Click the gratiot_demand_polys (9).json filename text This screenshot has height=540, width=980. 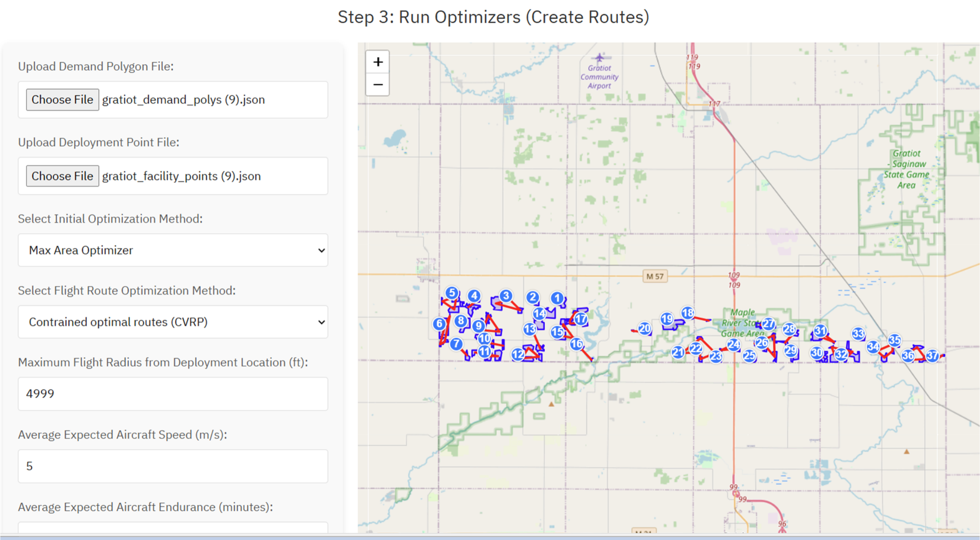click(x=183, y=100)
